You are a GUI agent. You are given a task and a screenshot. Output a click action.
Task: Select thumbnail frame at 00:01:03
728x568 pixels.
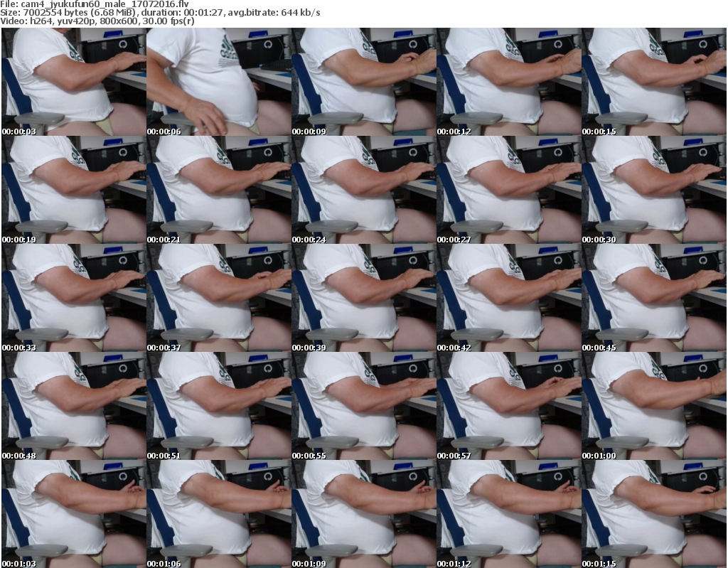coord(74,514)
